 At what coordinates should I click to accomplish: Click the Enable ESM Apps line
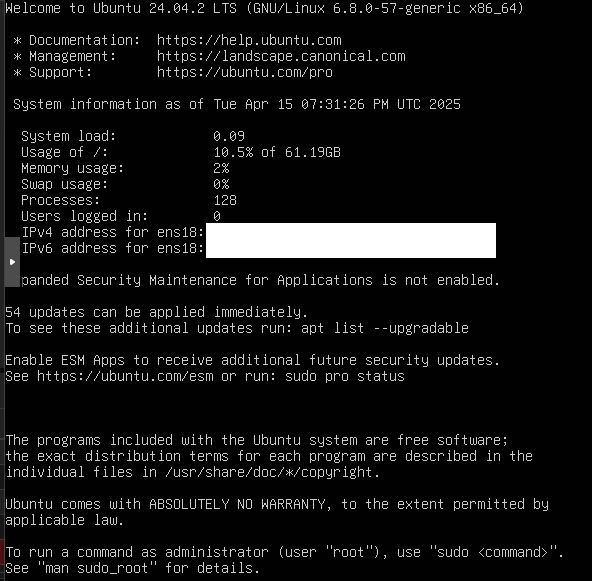[x=252, y=360]
